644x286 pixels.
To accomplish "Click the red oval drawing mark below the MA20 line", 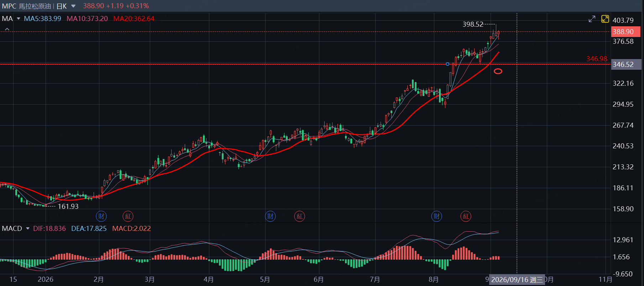I will click(498, 71).
